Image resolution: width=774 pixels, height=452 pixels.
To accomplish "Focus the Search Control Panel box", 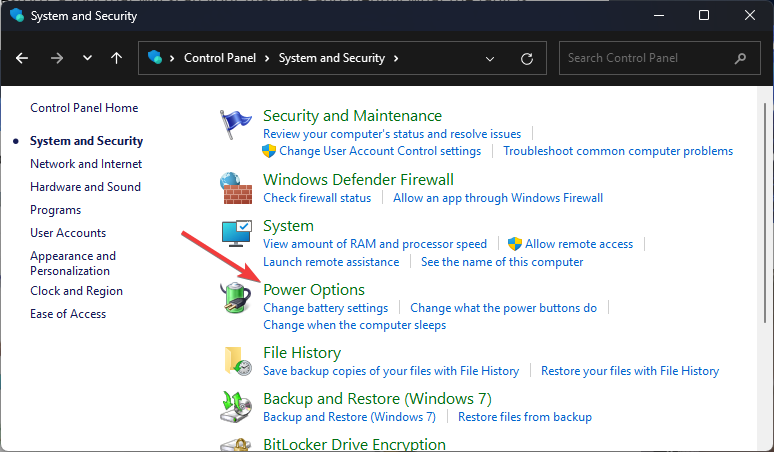I will tap(659, 58).
